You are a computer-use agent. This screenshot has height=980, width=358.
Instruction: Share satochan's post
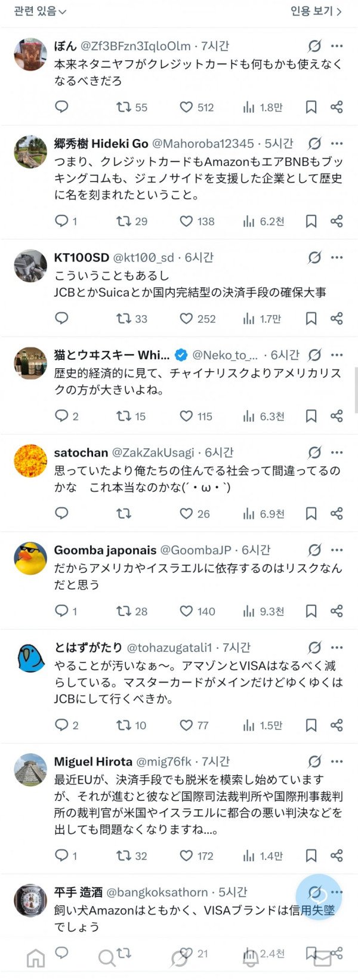coord(337,513)
